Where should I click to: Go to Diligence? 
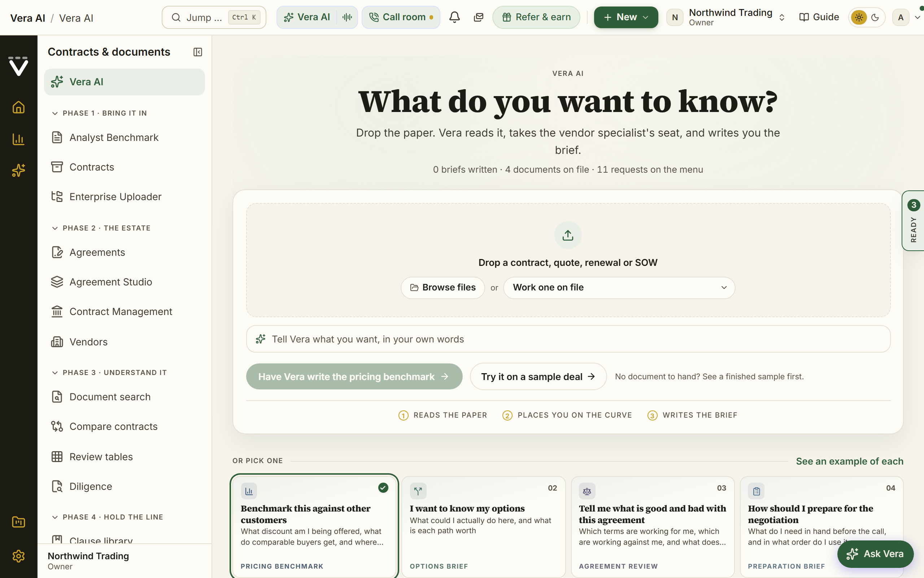coord(125,487)
